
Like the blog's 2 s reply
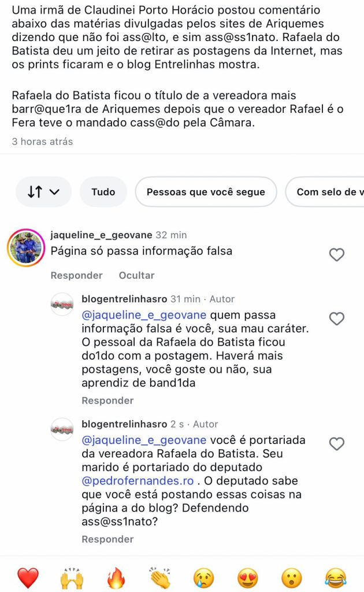click(336, 444)
